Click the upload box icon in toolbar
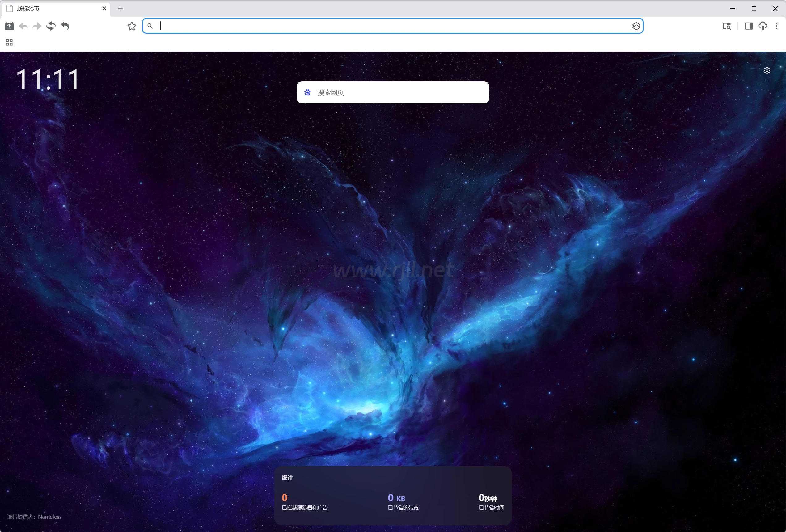The image size is (786, 532). 9,26
